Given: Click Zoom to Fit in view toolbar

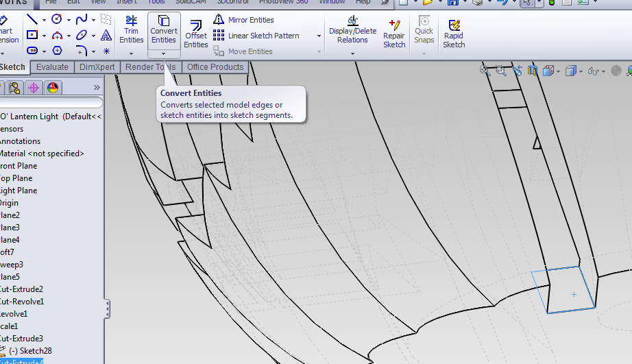Looking at the screenshot, I should (485, 71).
